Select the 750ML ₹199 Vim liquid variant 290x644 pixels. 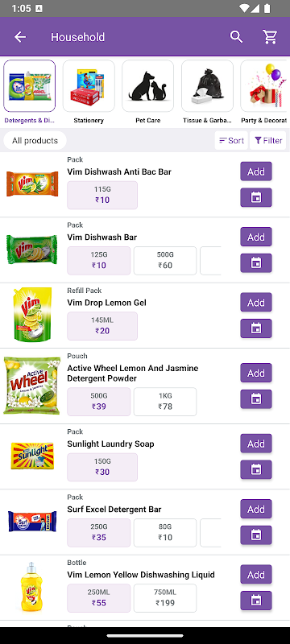pyautogui.click(x=165, y=598)
